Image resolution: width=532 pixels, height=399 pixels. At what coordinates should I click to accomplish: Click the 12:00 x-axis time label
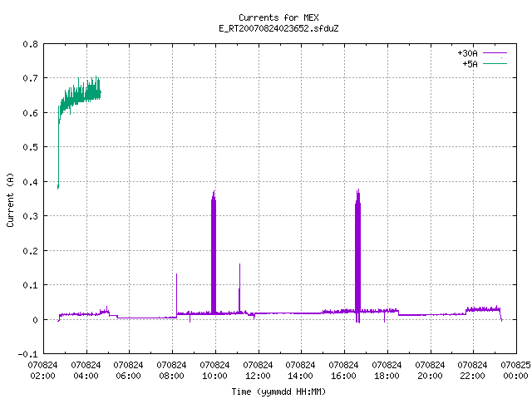(x=258, y=376)
